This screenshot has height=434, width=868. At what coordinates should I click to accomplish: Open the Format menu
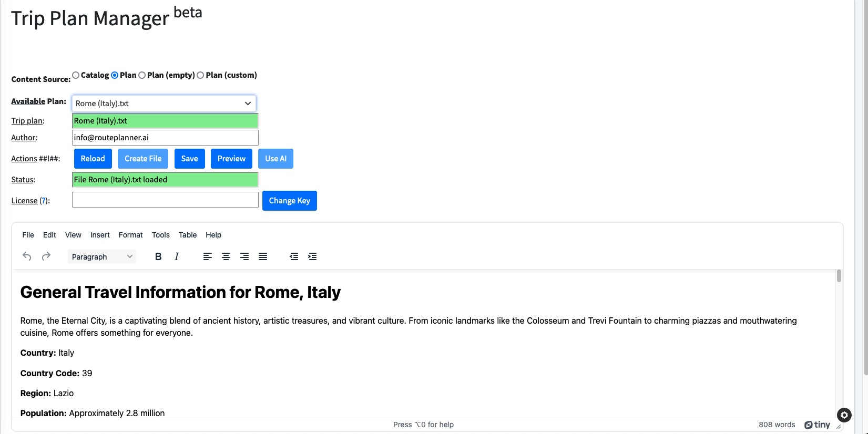point(130,235)
